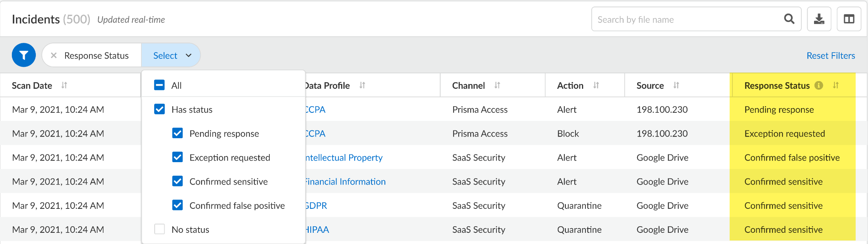
Task: Sort by Scan Date column
Action: (x=64, y=85)
